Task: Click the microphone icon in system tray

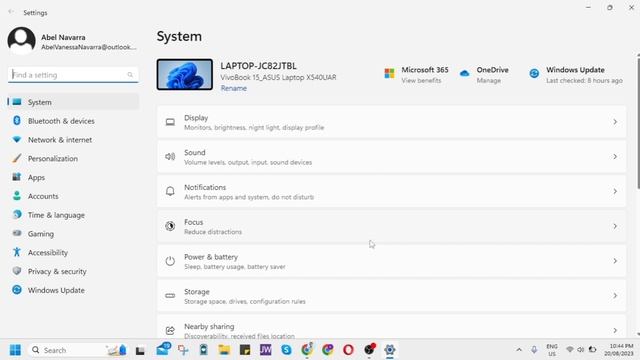Action: [534, 350]
